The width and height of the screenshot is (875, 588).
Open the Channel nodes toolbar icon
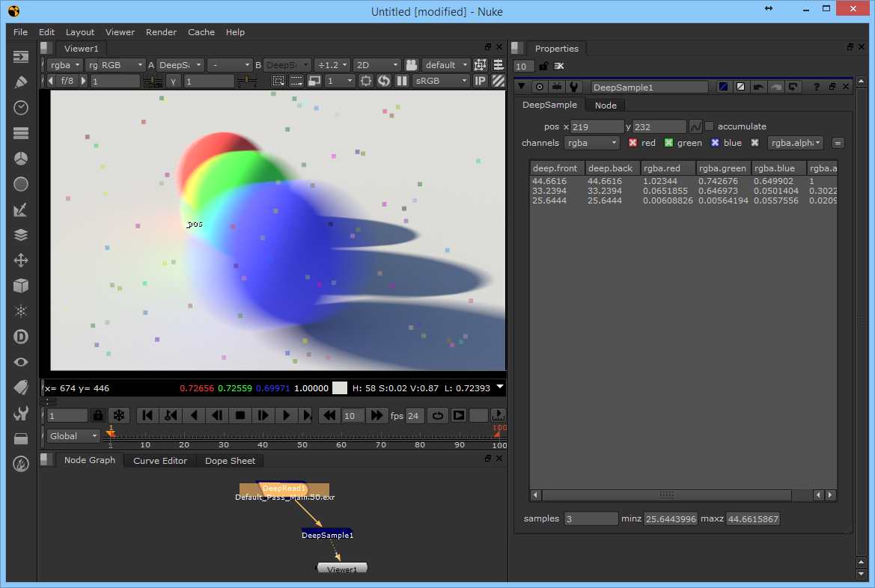coord(21,132)
